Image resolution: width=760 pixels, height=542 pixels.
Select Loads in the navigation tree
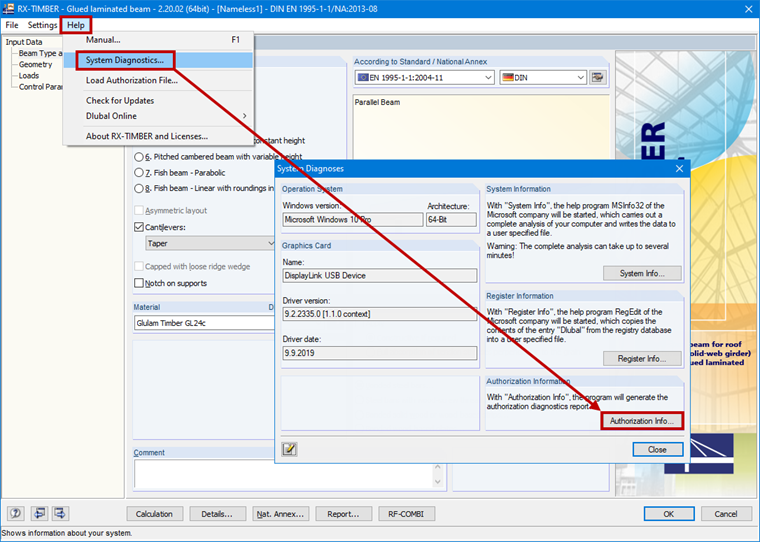(29, 76)
